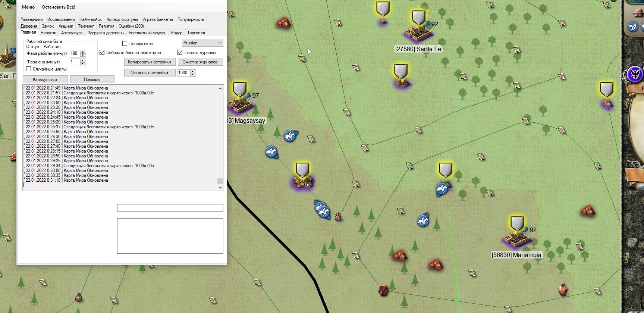This screenshot has height=313, width=644.
Task: Increase the Фаза работы minutes value
Action: point(83,52)
